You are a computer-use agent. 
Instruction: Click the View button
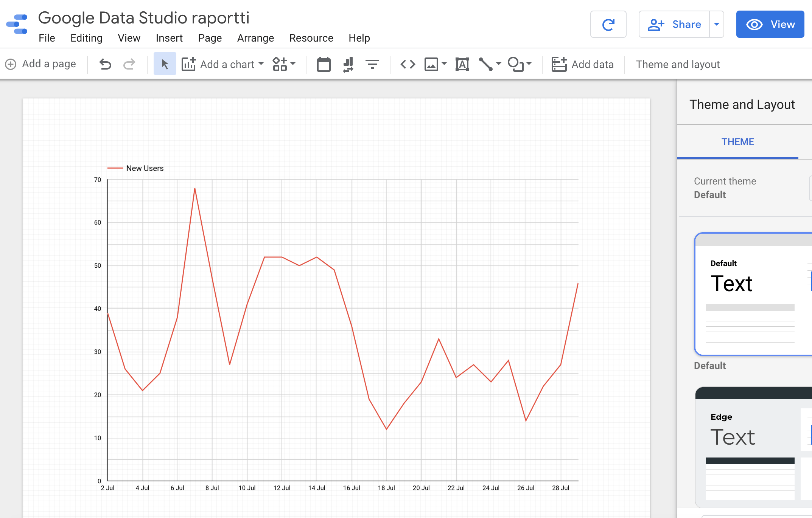click(770, 24)
